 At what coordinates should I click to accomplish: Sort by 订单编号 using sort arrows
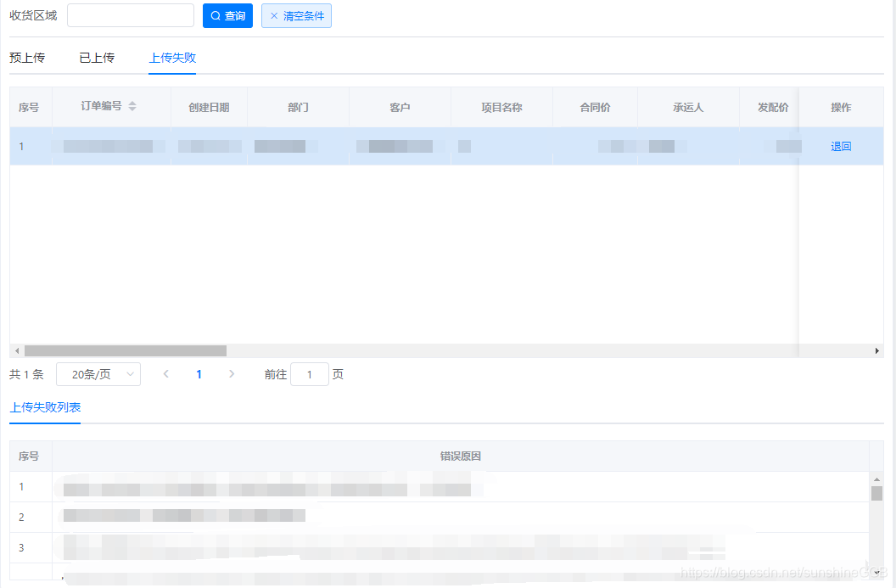pos(132,106)
